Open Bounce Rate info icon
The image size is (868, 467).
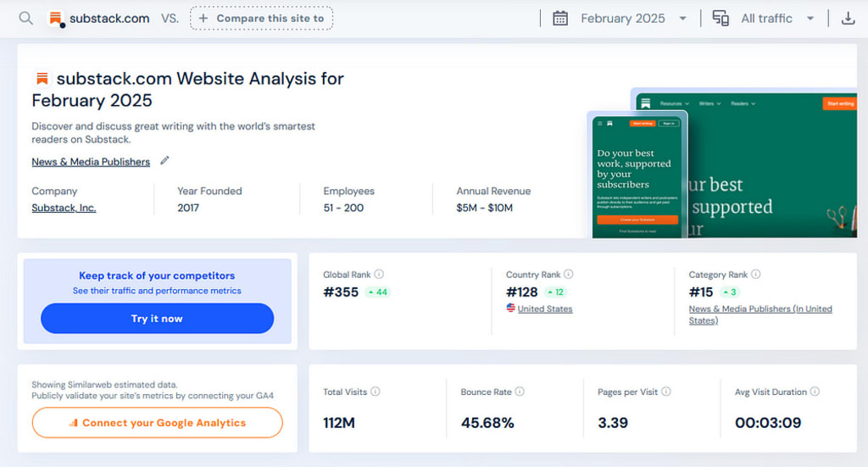520,392
